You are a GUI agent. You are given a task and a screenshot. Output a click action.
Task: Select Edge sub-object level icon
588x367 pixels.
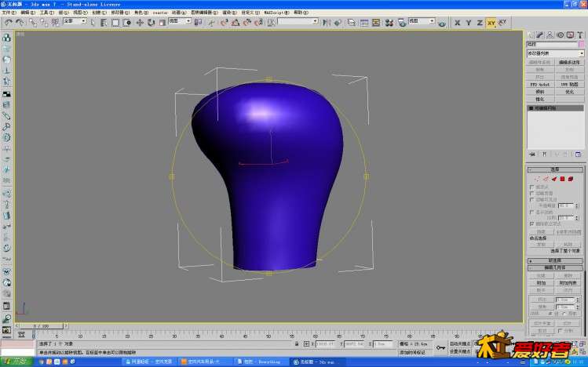tap(546, 179)
